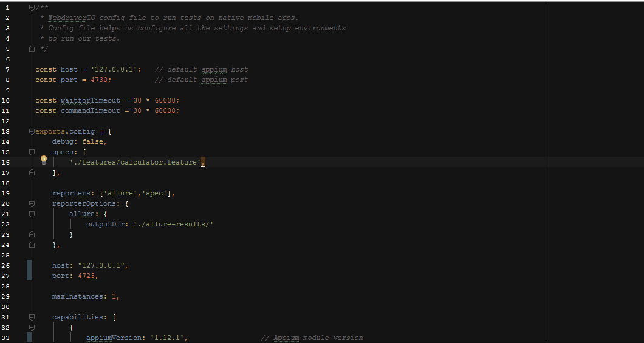
Task: Click the 'allure' string in the reporters array
Action: tap(120, 193)
